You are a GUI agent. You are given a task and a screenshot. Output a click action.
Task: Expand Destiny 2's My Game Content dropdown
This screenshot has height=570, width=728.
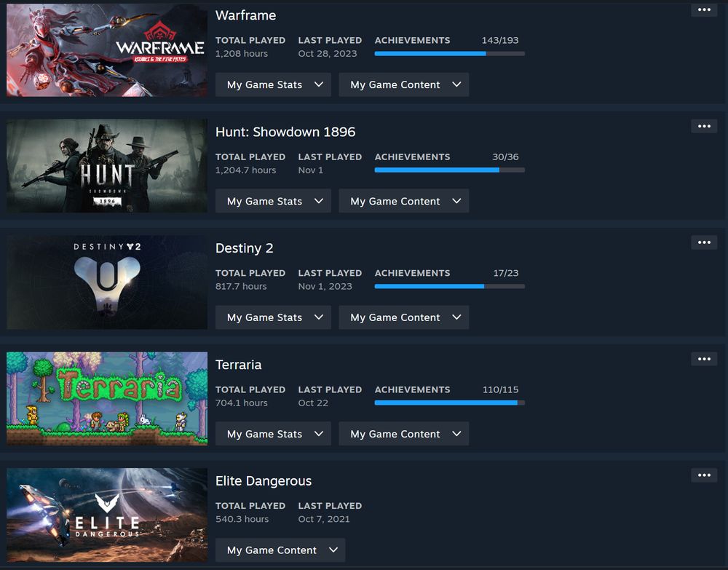403,317
